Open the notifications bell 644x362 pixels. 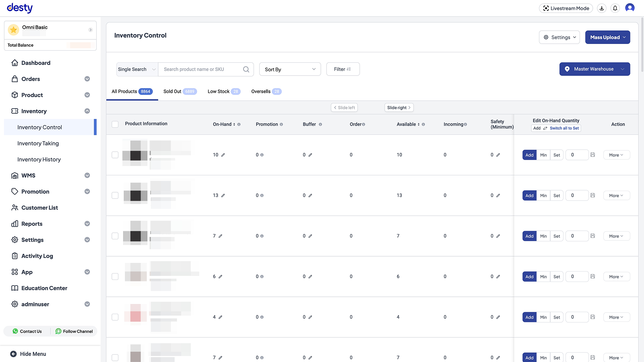coord(615,8)
